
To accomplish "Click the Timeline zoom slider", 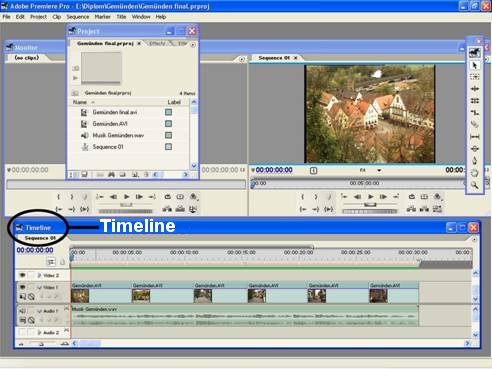I will pyautogui.click(x=41, y=344).
